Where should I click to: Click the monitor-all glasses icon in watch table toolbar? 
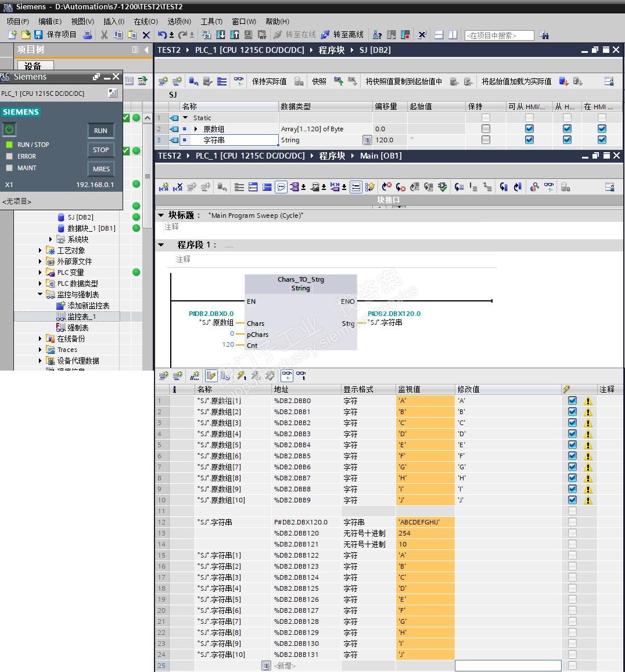click(287, 376)
